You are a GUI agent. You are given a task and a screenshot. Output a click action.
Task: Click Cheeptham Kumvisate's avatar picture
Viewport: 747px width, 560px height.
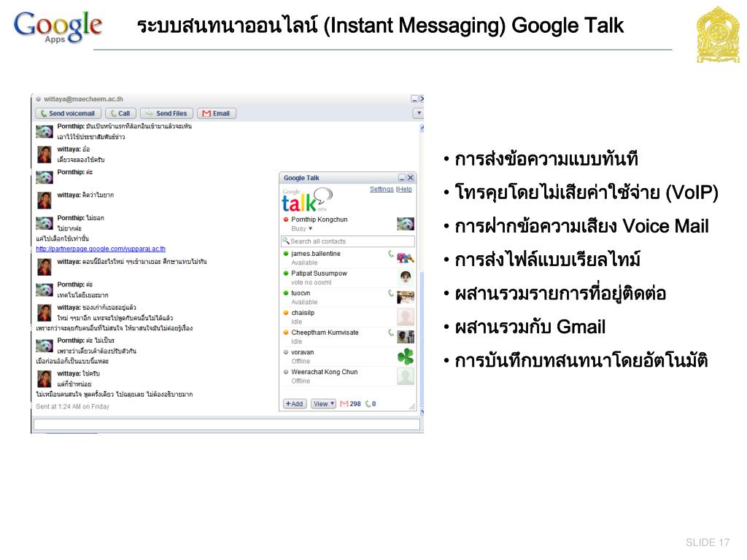tap(406, 337)
